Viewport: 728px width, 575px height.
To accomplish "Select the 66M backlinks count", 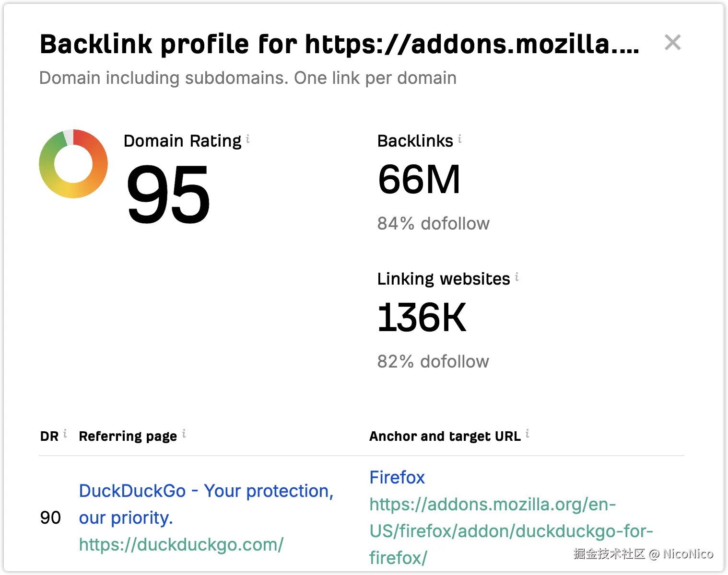I will (419, 180).
